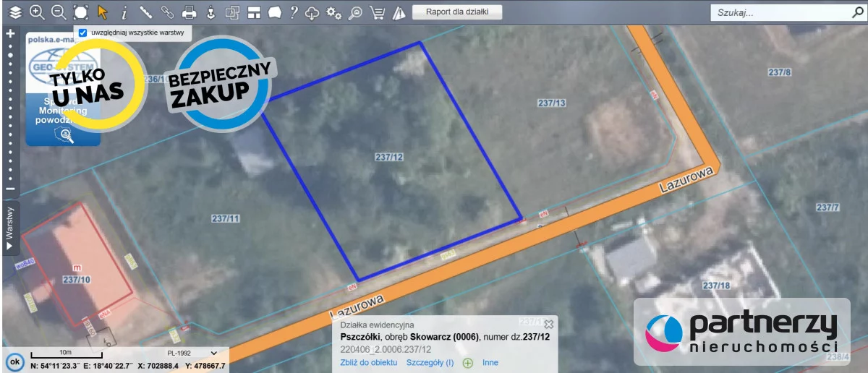Click the parcel label 237/8
This screenshot has width=868, height=373.
pos(779,72)
